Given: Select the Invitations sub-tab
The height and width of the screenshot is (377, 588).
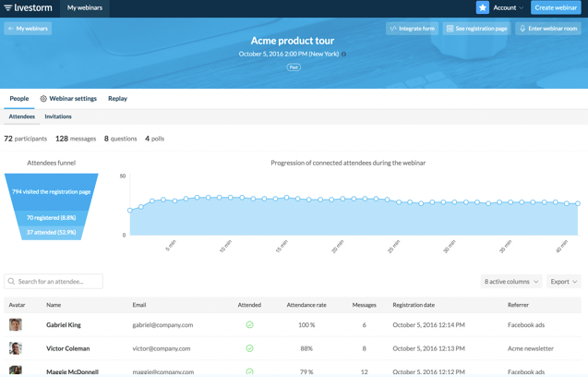Looking at the screenshot, I should (x=58, y=117).
